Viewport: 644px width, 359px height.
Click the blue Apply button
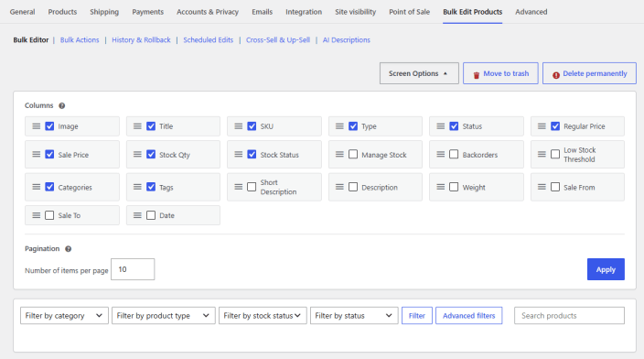[x=606, y=269]
